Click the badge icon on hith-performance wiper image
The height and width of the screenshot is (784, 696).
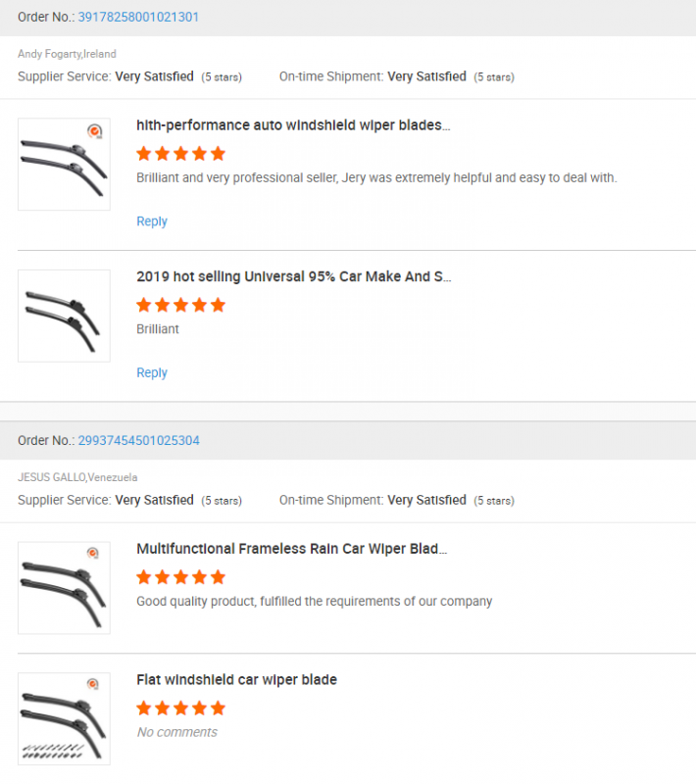coord(95,131)
